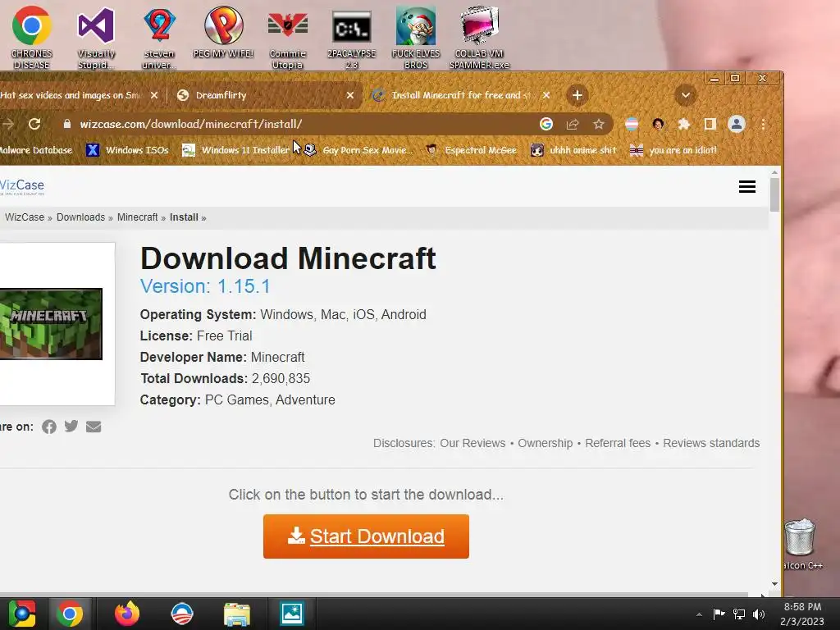Click the Start Download button
Viewport: 840px width, 630px height.
coord(366,536)
